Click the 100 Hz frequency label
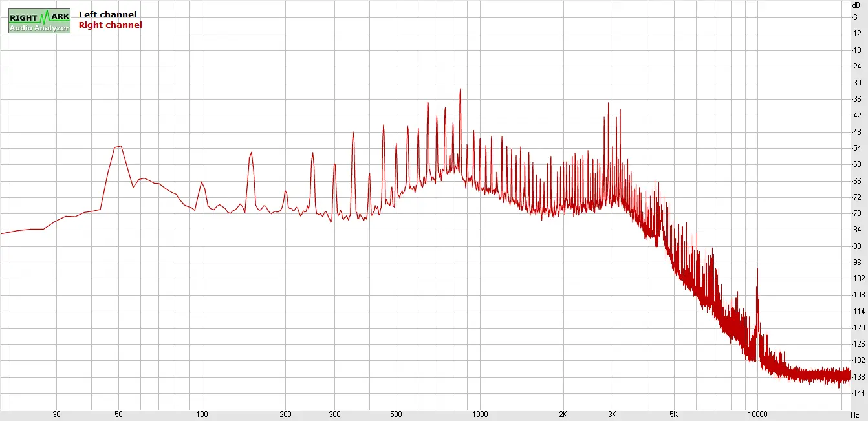 (x=202, y=415)
